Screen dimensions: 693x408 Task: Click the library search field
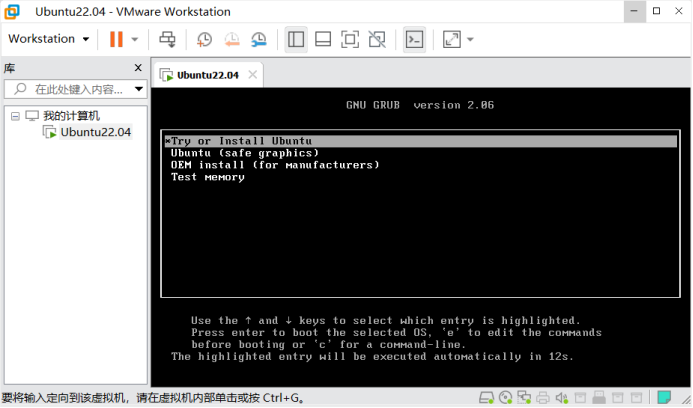tap(77, 89)
